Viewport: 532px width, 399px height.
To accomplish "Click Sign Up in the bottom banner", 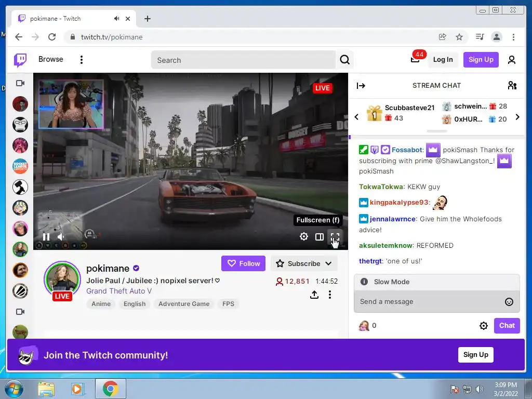I will (476, 355).
